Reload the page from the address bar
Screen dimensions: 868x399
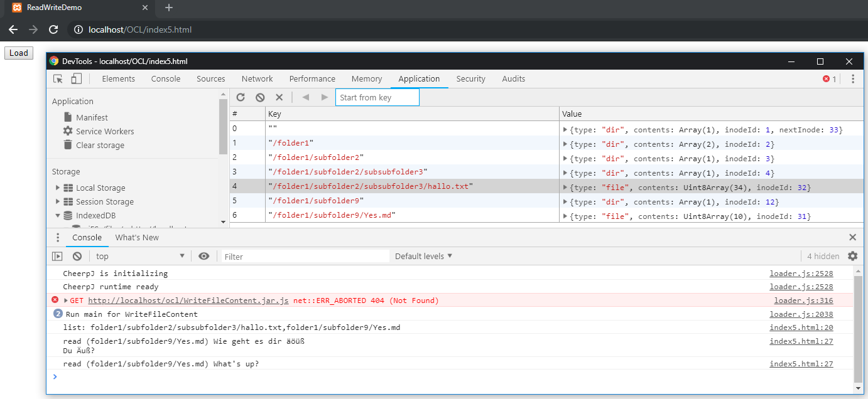click(53, 29)
